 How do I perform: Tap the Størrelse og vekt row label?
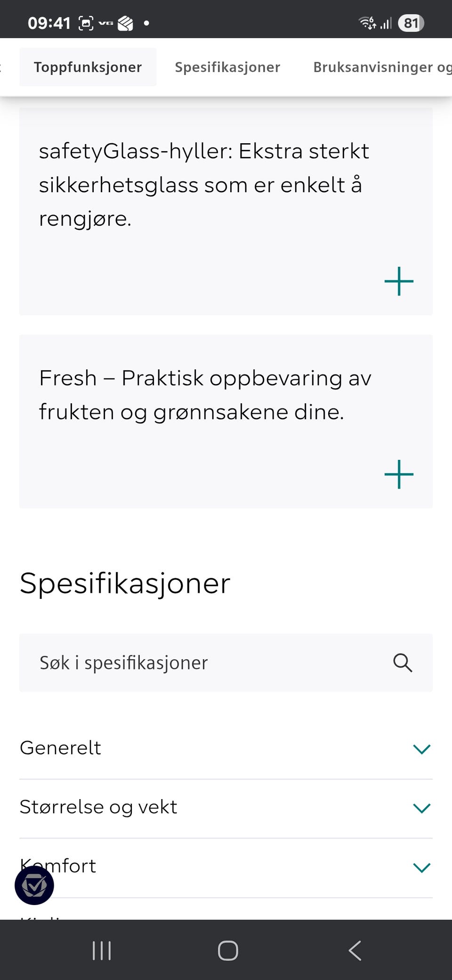click(98, 807)
